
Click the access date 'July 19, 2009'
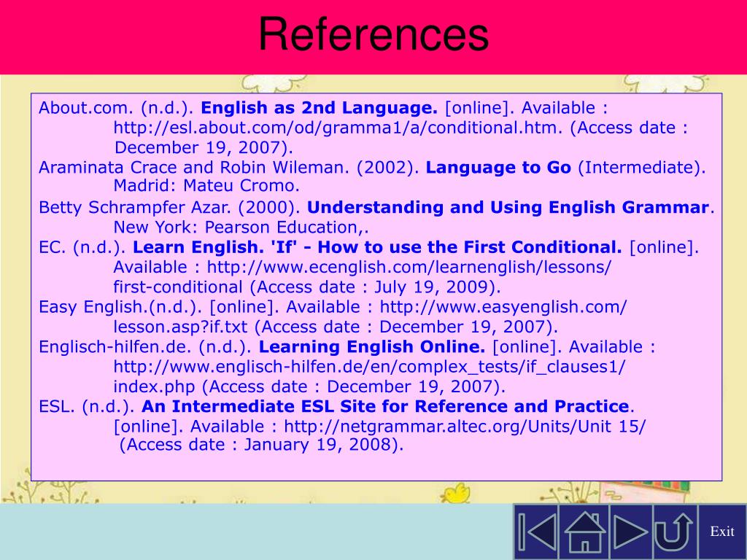(432, 287)
